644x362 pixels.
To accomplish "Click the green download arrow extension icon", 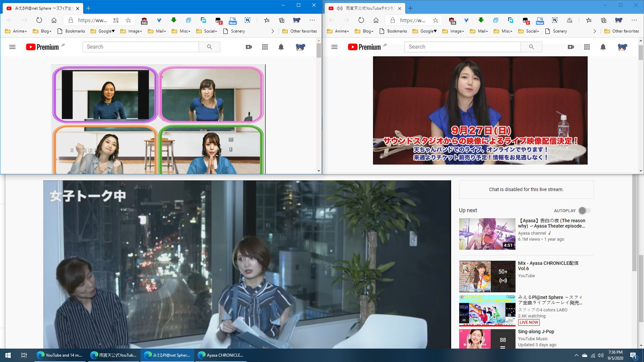I will click(x=173, y=20).
